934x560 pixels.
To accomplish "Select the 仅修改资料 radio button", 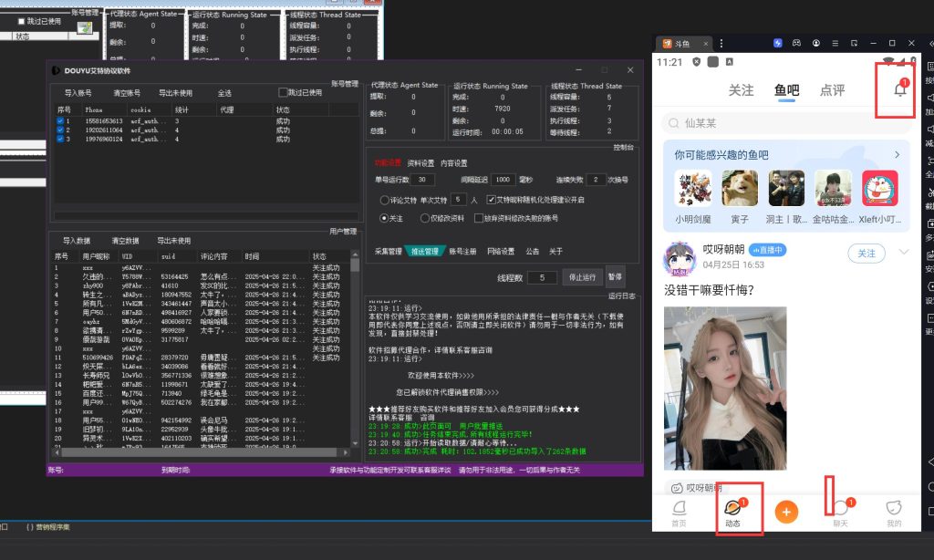I will coord(425,218).
